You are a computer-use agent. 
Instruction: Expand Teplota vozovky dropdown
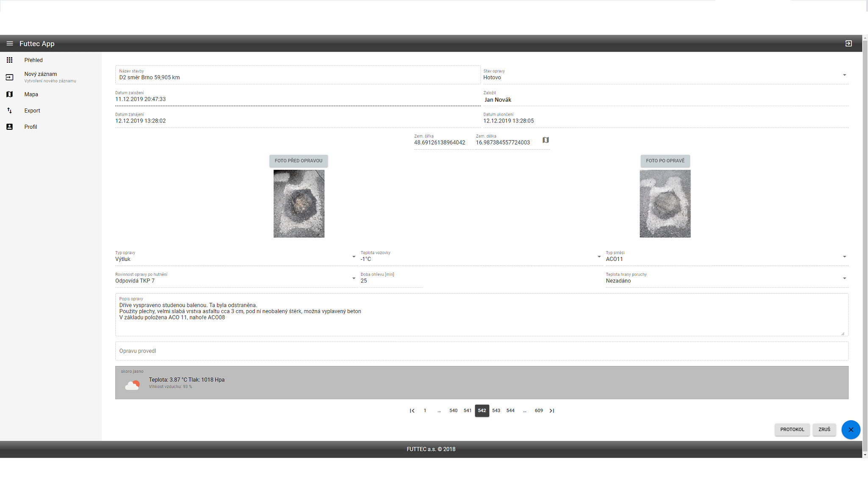pyautogui.click(x=481, y=257)
